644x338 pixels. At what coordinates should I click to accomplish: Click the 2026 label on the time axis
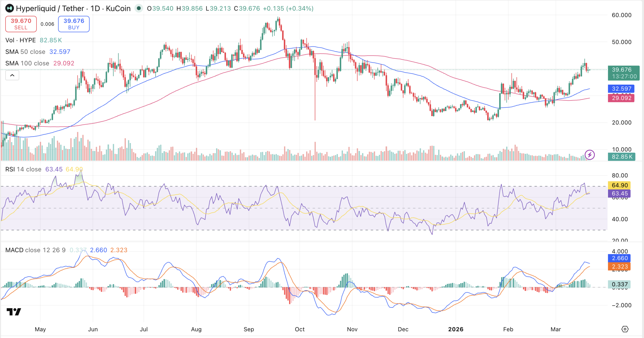click(x=456, y=329)
